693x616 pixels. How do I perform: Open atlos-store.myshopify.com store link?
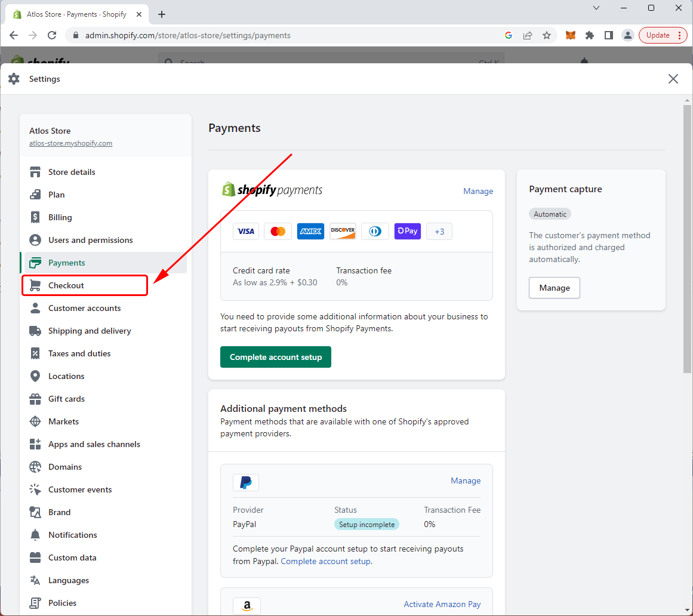tap(70, 143)
